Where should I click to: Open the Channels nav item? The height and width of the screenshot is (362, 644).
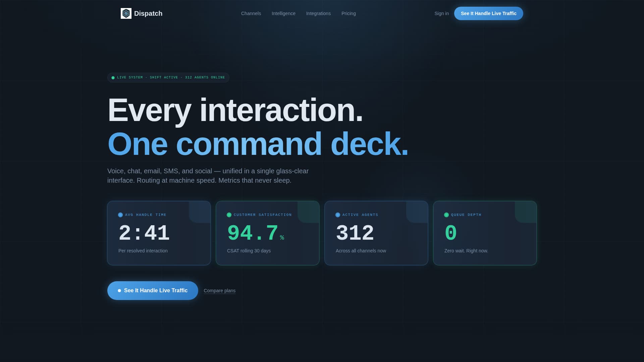(x=251, y=13)
